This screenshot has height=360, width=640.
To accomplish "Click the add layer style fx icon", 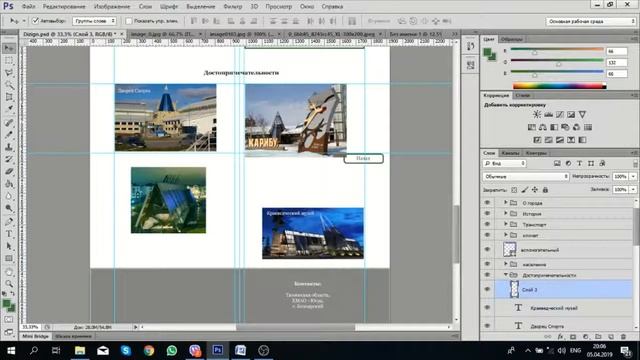I will click(560, 337).
